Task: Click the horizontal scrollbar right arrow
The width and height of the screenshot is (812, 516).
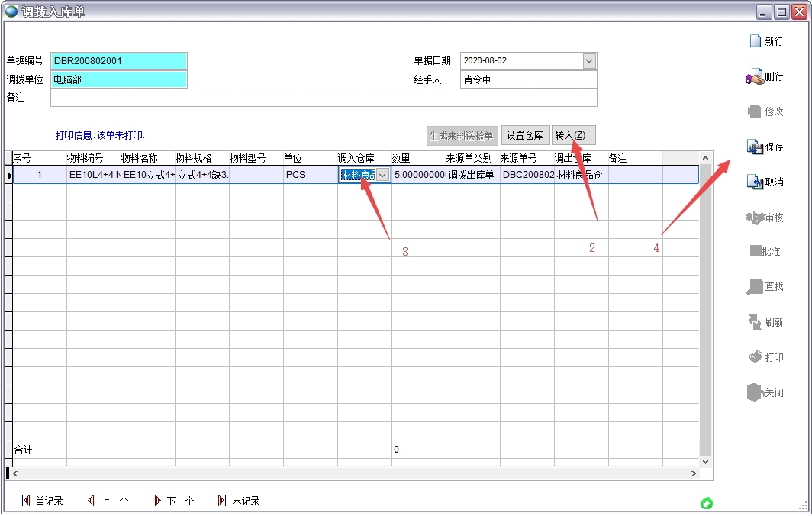Action: 693,474
